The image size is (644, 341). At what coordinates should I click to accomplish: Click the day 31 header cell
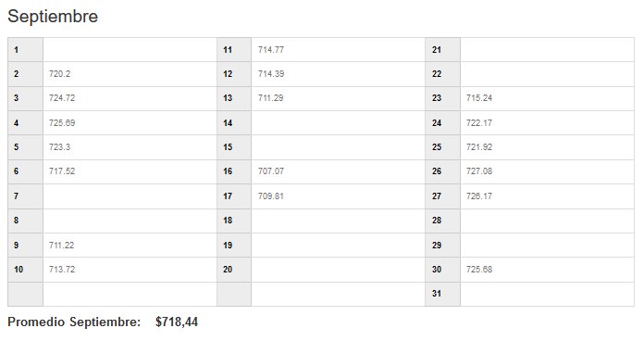[442, 294]
